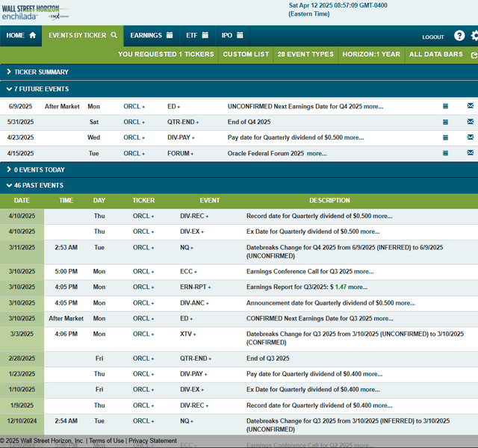Switch to the Earnings tab
Viewport: 478px width, 448px height.
point(152,35)
